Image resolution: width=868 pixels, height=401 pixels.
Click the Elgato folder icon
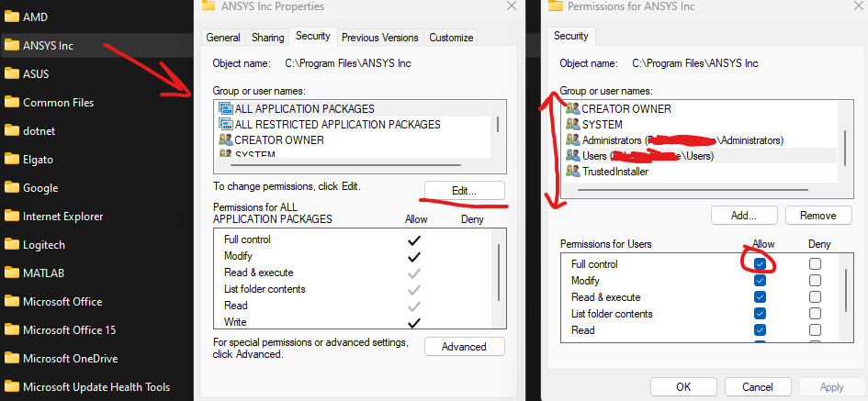pyautogui.click(x=11, y=160)
